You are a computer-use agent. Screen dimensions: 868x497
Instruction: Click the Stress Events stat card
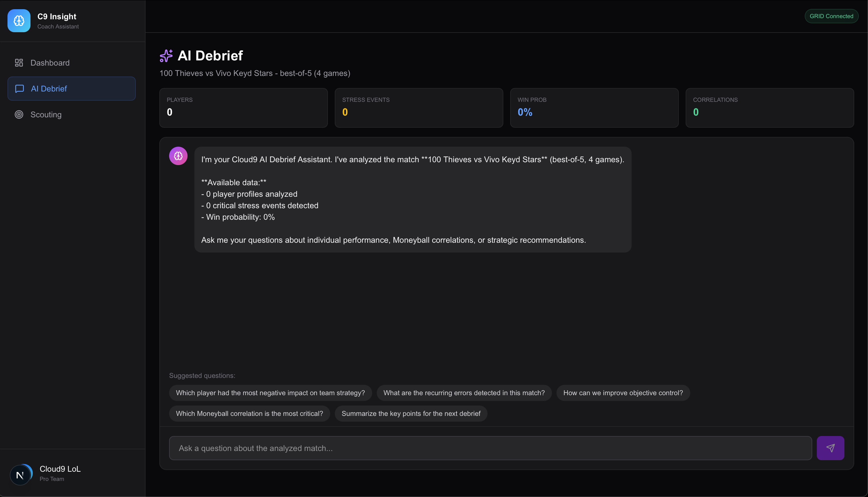418,108
